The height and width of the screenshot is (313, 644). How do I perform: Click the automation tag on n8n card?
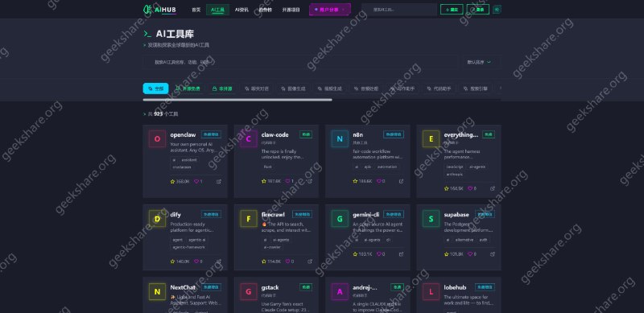[387, 167]
